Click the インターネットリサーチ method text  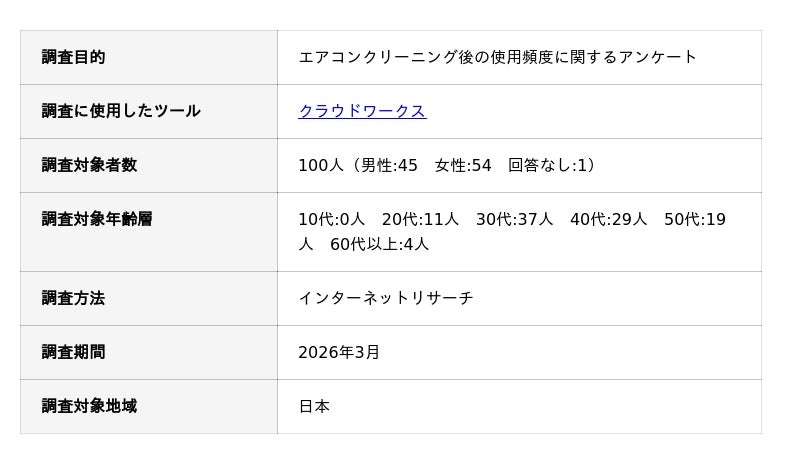385,298
